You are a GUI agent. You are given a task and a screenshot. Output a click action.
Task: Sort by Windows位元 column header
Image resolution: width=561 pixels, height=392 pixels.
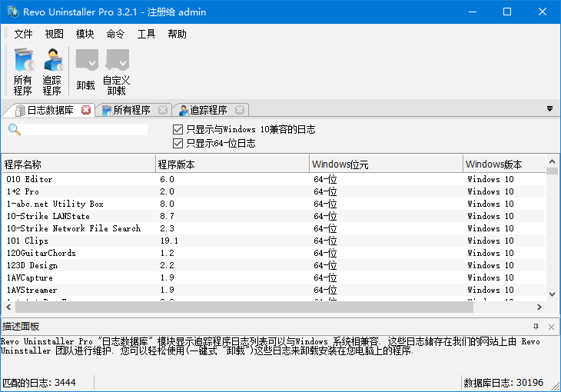[386, 164]
